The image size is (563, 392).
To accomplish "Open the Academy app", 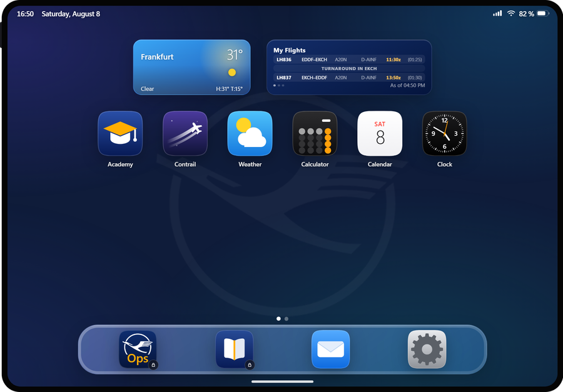I will point(120,134).
